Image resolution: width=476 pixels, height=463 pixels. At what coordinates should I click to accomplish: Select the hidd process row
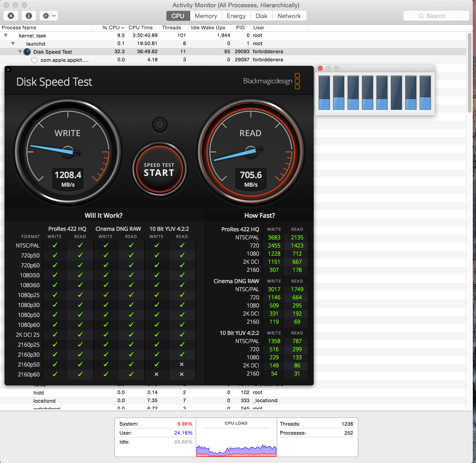pyautogui.click(x=233, y=393)
